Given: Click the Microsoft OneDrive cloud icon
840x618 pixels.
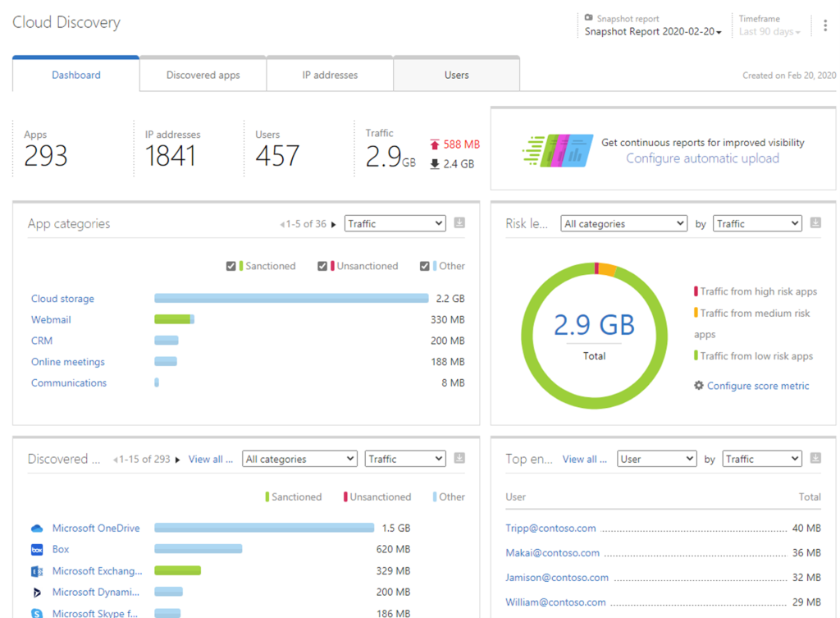Looking at the screenshot, I should coord(37,529).
